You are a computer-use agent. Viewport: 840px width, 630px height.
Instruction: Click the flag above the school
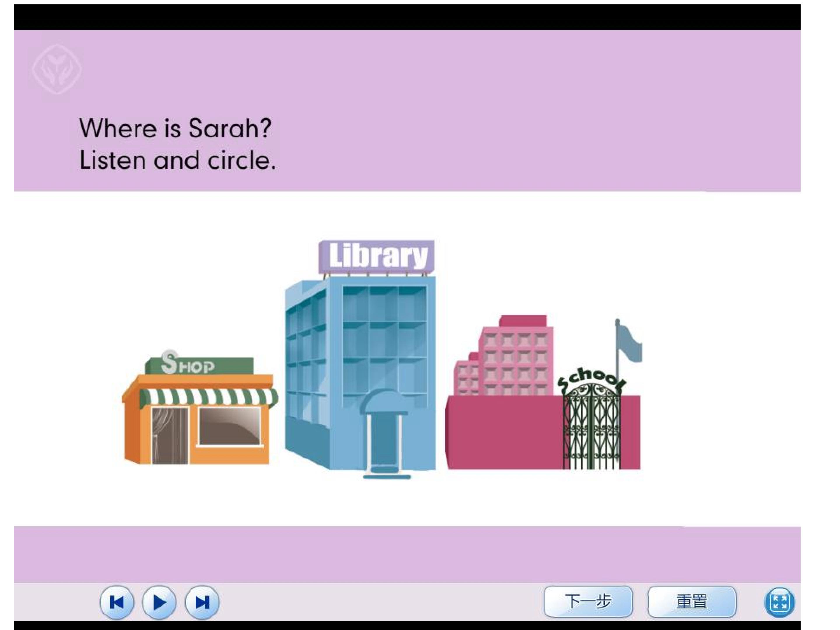(630, 344)
